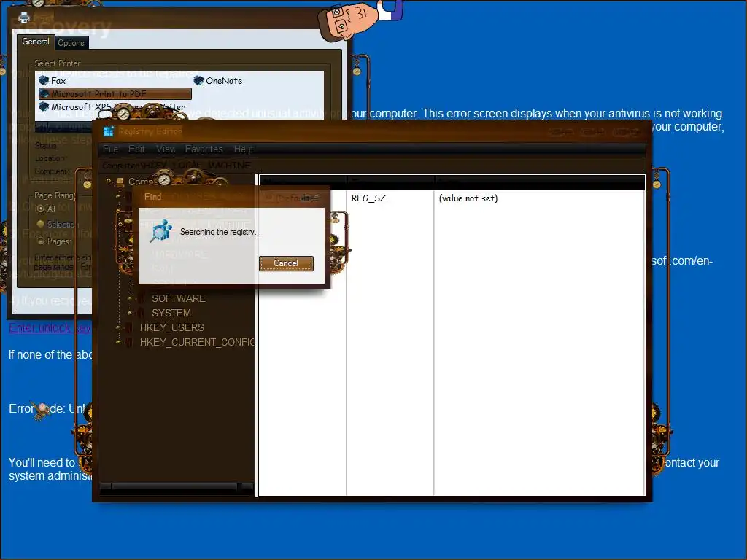
Task: Click the printer icon in Print title bar
Action: (x=24, y=18)
